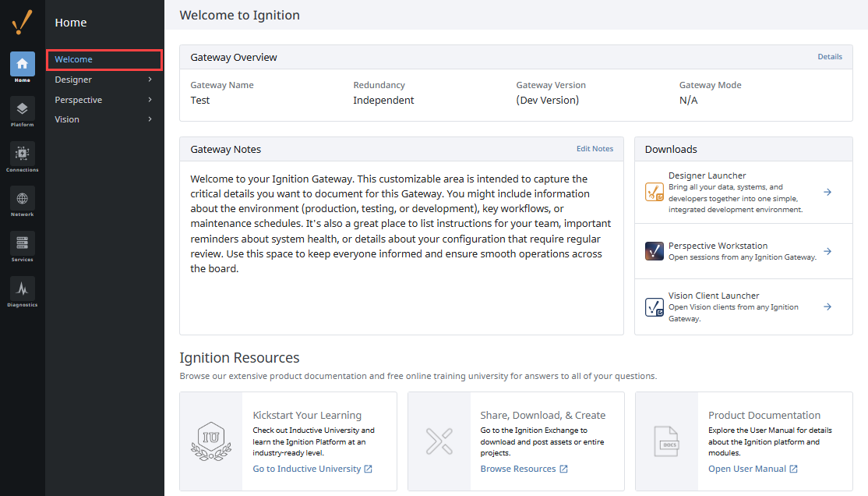868x496 pixels.
Task: Select Perspective in the Home menu
Action: point(78,100)
